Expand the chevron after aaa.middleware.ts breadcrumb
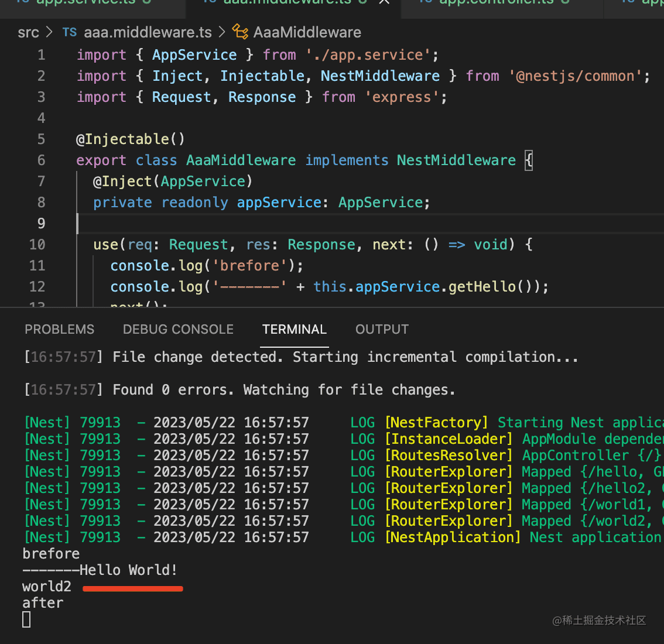Image resolution: width=664 pixels, height=644 pixels. (222, 32)
